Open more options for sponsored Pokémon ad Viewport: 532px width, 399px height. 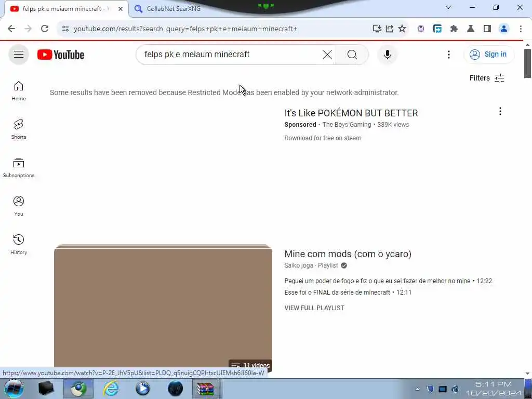(x=500, y=111)
